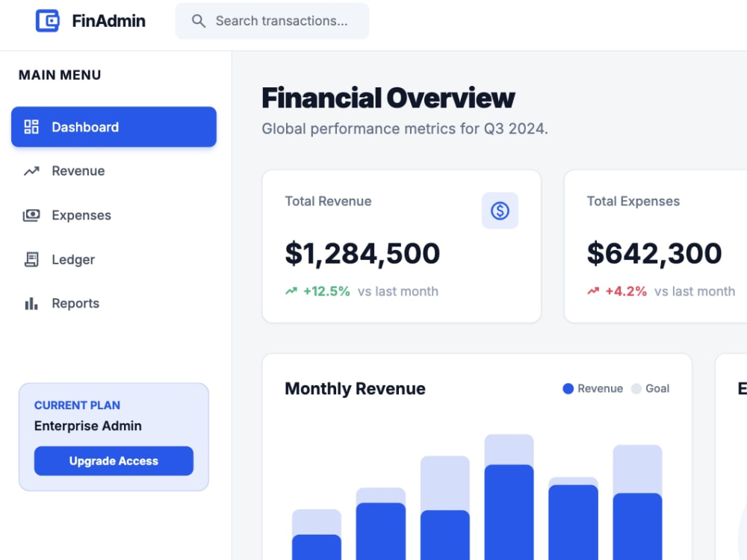The image size is (747, 560).
Task: Click the Revenue trending arrow icon
Action: tap(31, 171)
